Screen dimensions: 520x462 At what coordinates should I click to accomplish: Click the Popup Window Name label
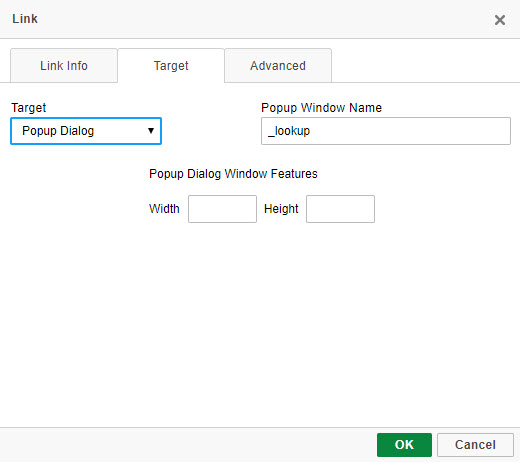click(321, 108)
